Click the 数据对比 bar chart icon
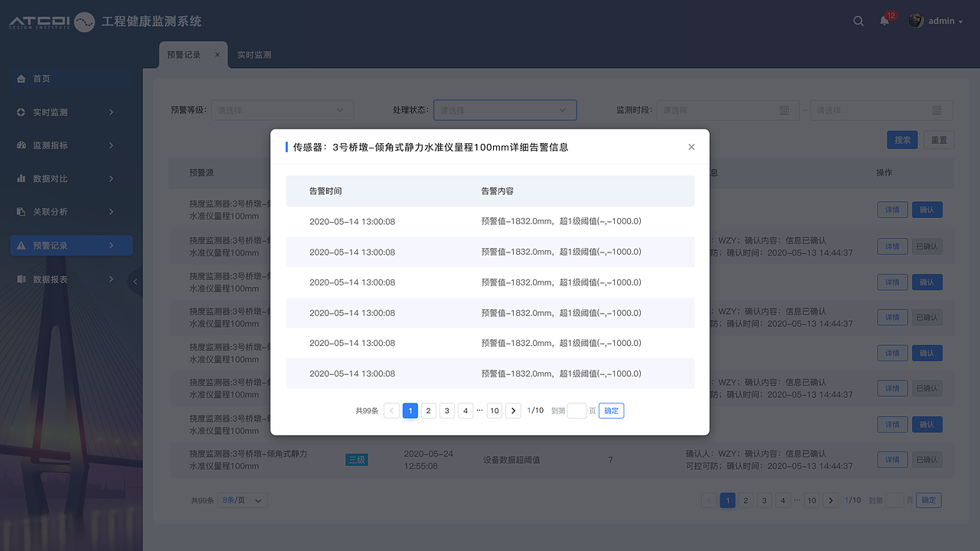Screen dimensions: 980x551 [x=21, y=179]
